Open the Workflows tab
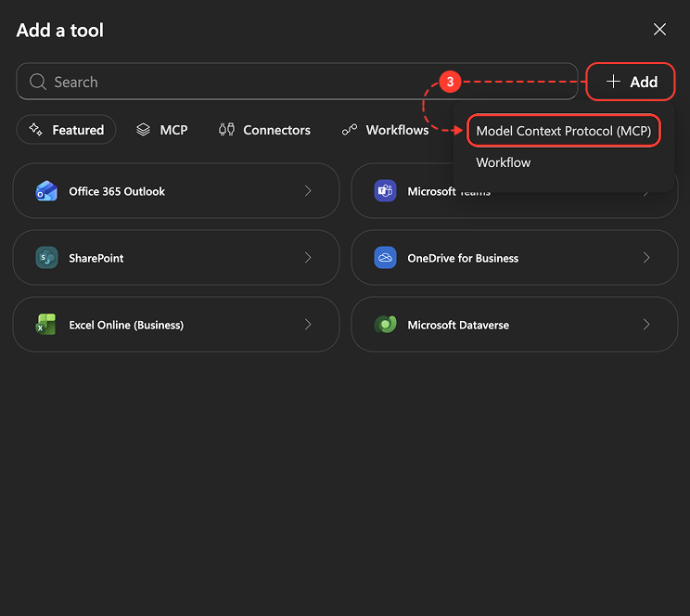Screen dimensions: 690x616 (x=386, y=130)
